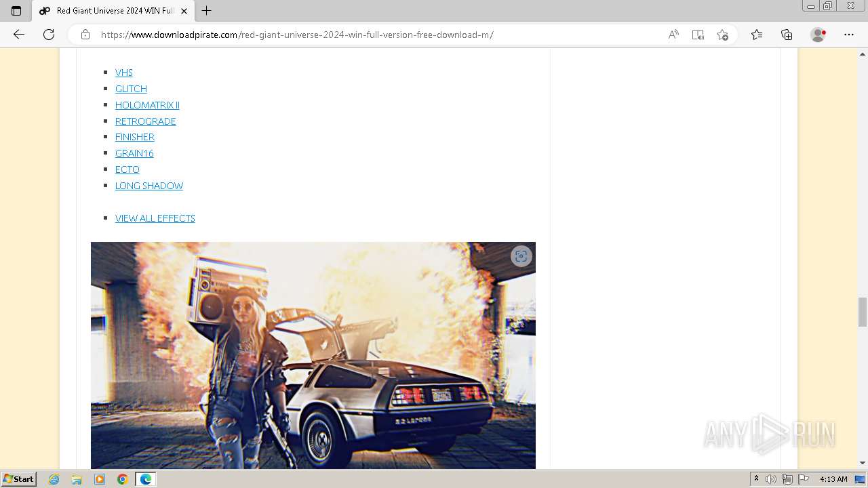Refresh the current page

(49, 35)
